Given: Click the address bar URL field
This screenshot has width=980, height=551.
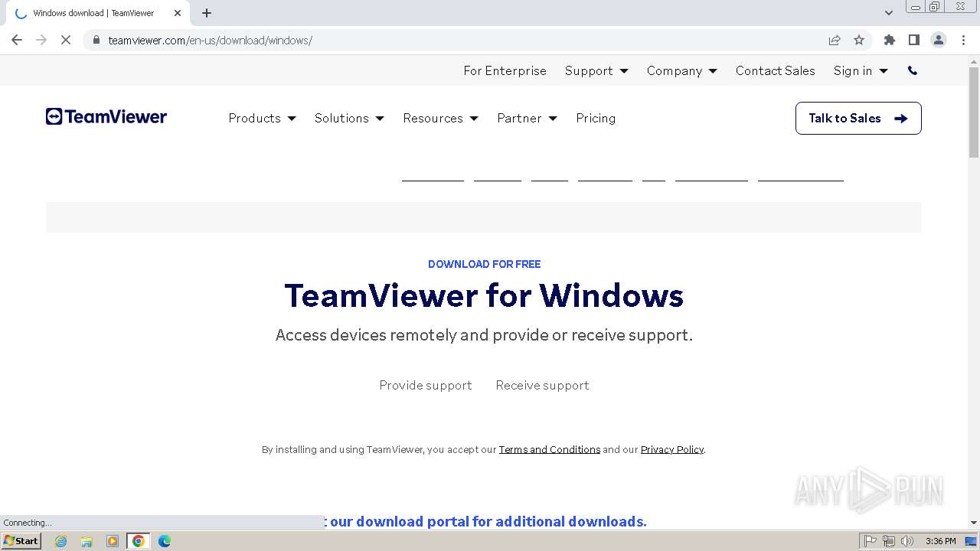Looking at the screenshot, I should coord(459,40).
